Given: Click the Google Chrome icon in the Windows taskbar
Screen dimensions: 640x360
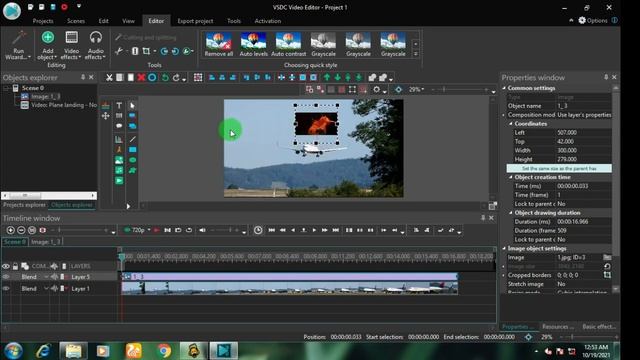Looking at the screenshot, I should pyautogui.click(x=164, y=350).
